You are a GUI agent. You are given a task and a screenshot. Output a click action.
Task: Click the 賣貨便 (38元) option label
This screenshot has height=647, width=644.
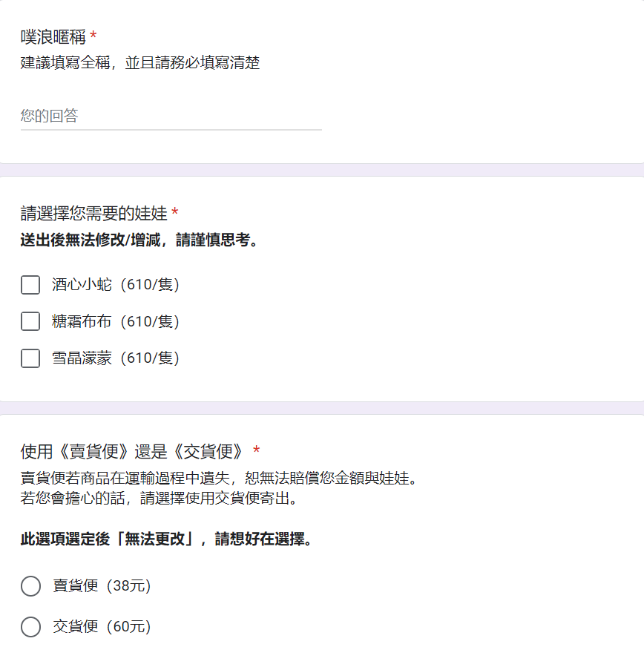(102, 586)
